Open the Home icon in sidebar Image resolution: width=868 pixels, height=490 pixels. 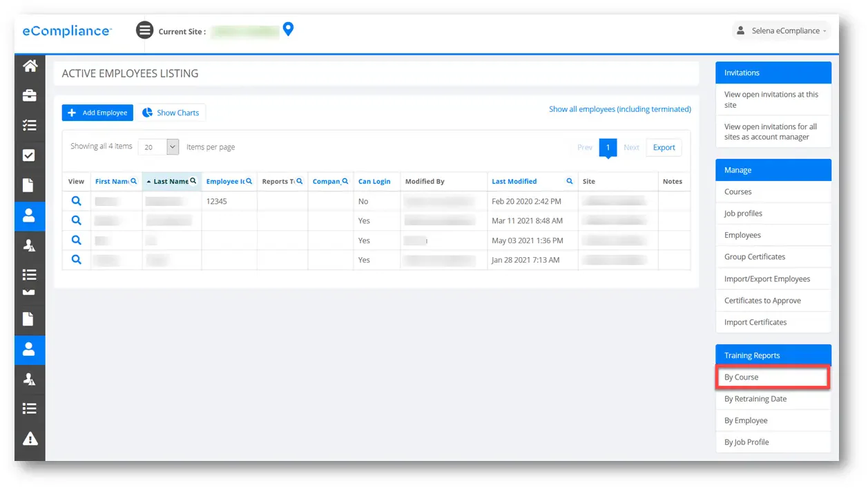pos(30,66)
